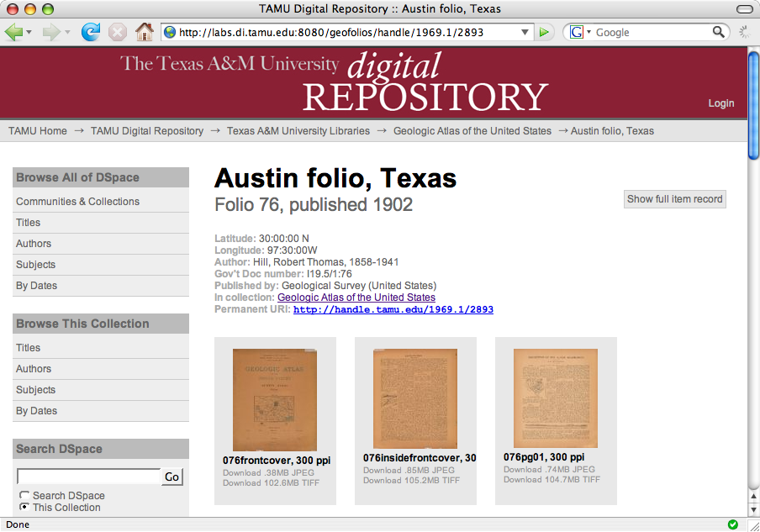Open the permanent URI handle link

pyautogui.click(x=393, y=309)
